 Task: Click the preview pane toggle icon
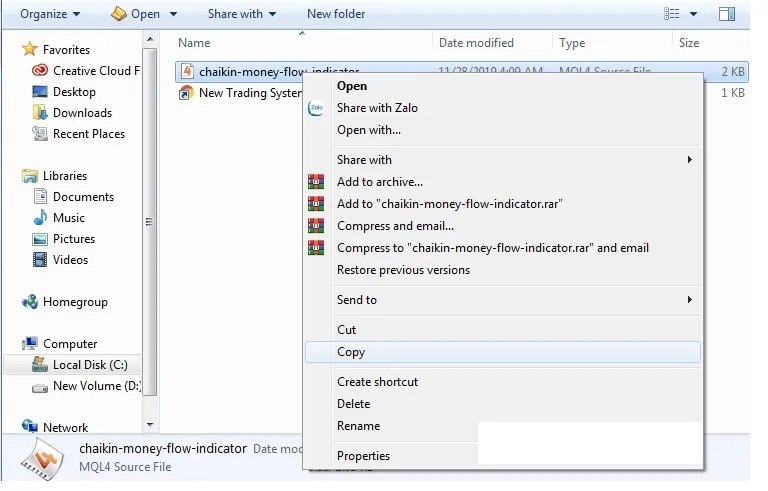[x=727, y=14]
